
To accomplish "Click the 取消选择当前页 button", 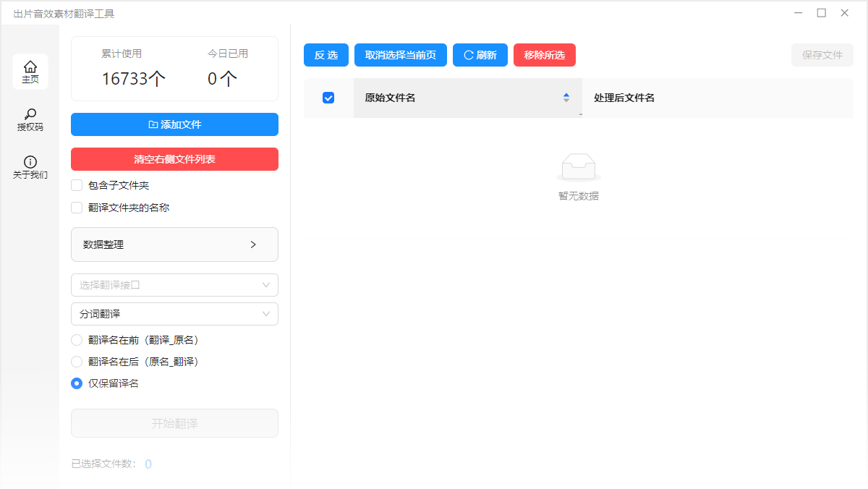I will coord(400,55).
